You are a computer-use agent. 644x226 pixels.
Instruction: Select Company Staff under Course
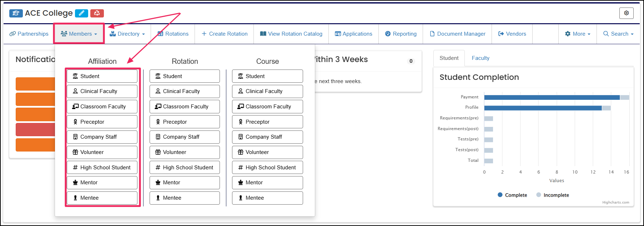[267, 137]
